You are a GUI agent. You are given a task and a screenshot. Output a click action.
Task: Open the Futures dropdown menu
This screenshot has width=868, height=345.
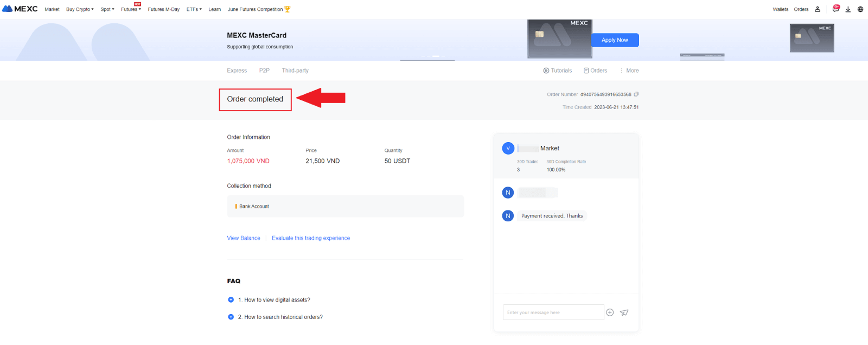click(131, 9)
